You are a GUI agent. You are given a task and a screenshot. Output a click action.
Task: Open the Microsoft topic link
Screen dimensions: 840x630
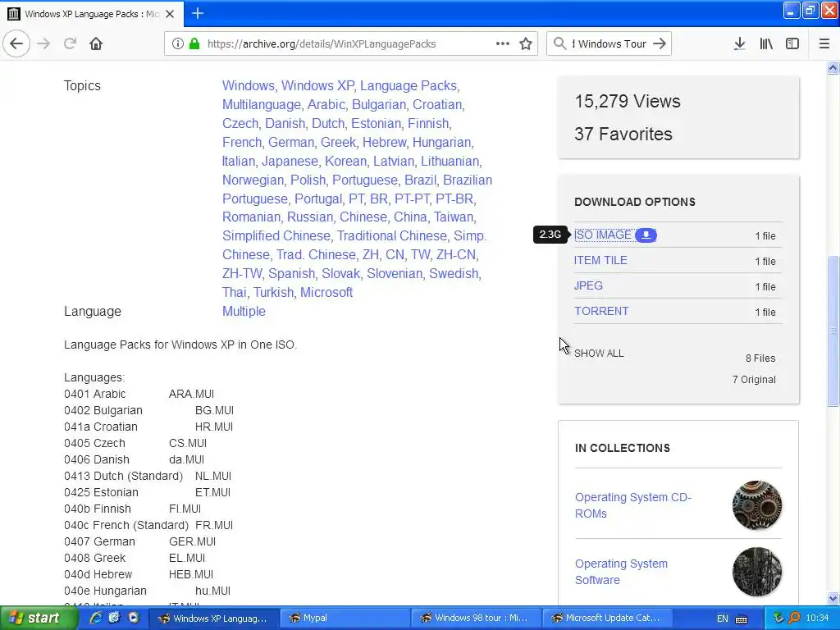click(x=326, y=293)
